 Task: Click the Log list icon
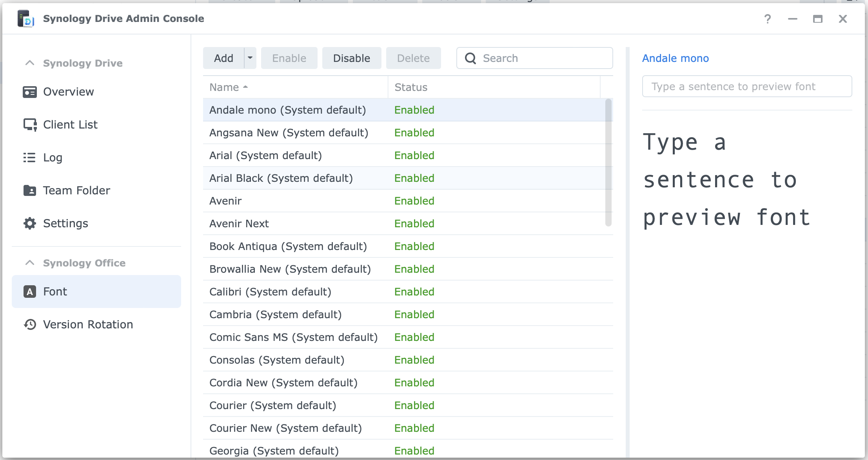pyautogui.click(x=30, y=158)
